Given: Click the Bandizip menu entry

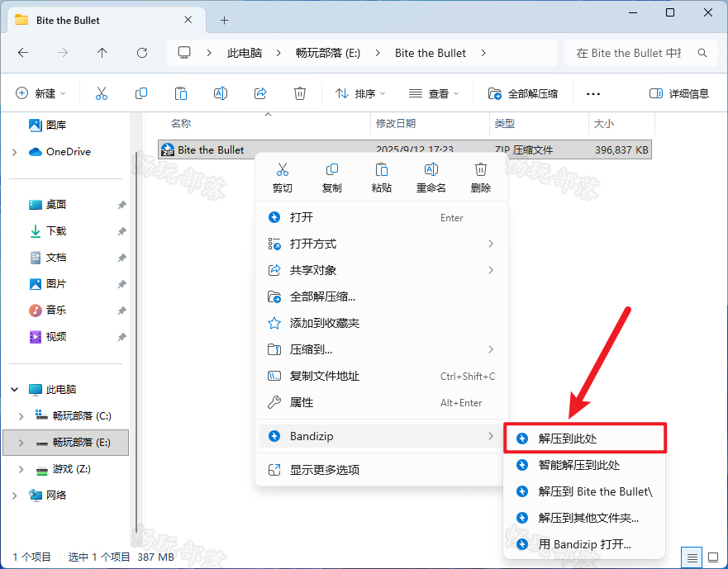Looking at the screenshot, I should click(x=382, y=436).
